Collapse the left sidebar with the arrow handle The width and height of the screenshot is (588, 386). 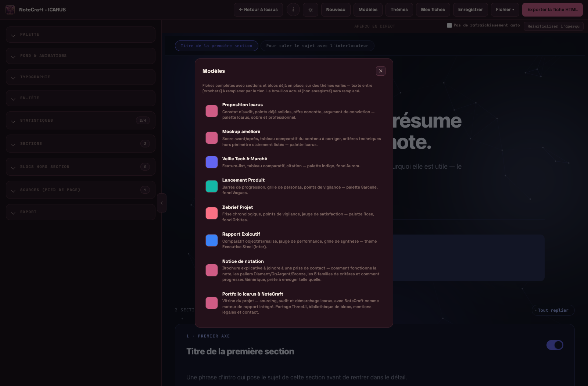coord(162,203)
